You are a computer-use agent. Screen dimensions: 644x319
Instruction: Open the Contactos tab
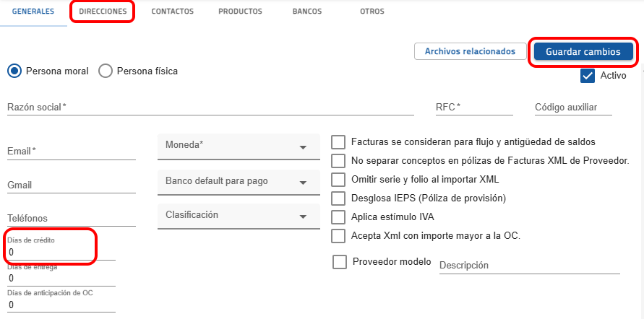tap(173, 12)
